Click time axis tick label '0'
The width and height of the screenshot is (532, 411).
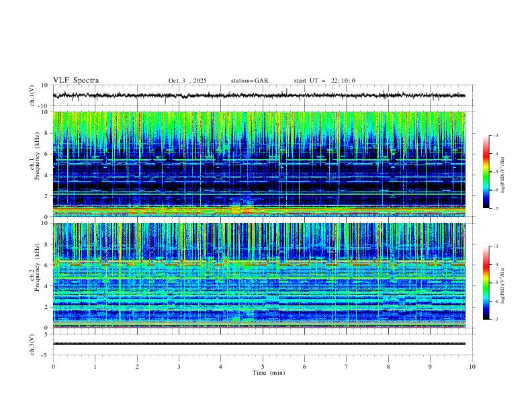pos(53,367)
